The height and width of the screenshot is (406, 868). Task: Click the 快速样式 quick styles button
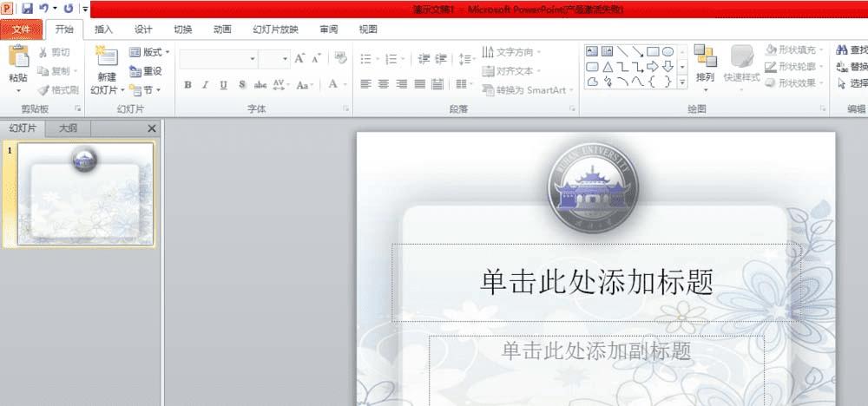[742, 68]
